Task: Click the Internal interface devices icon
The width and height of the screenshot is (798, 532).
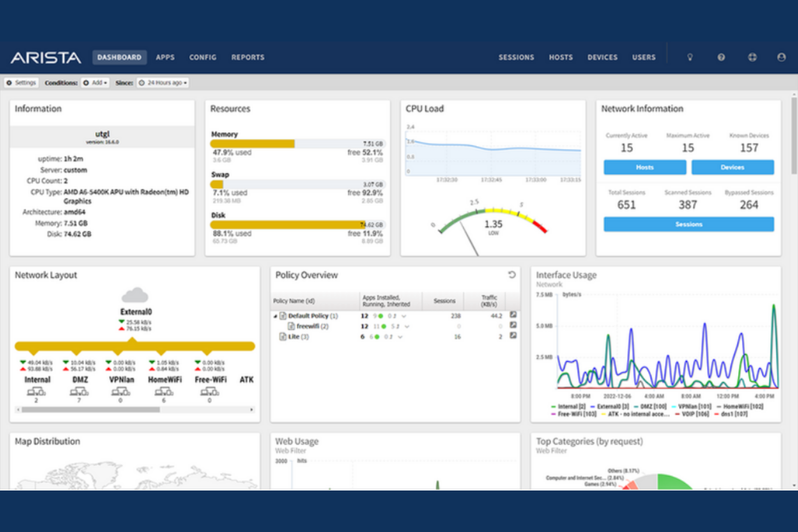Action: [36, 392]
